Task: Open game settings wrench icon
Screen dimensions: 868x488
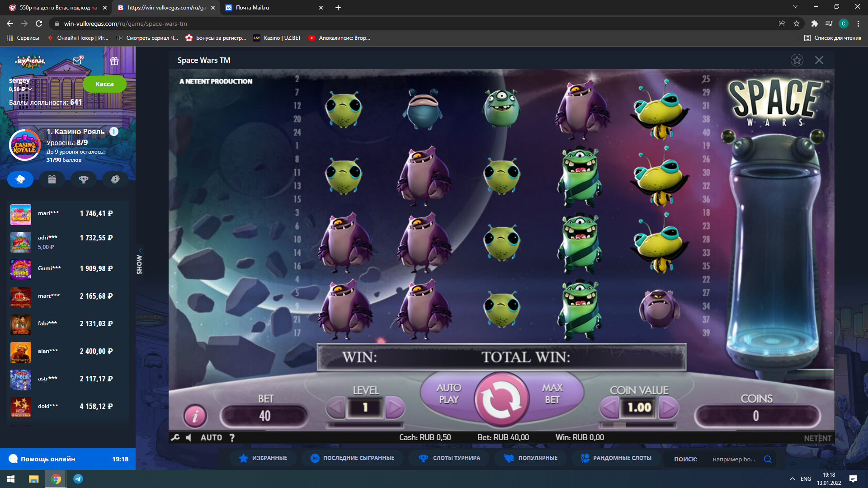Action: pos(175,437)
